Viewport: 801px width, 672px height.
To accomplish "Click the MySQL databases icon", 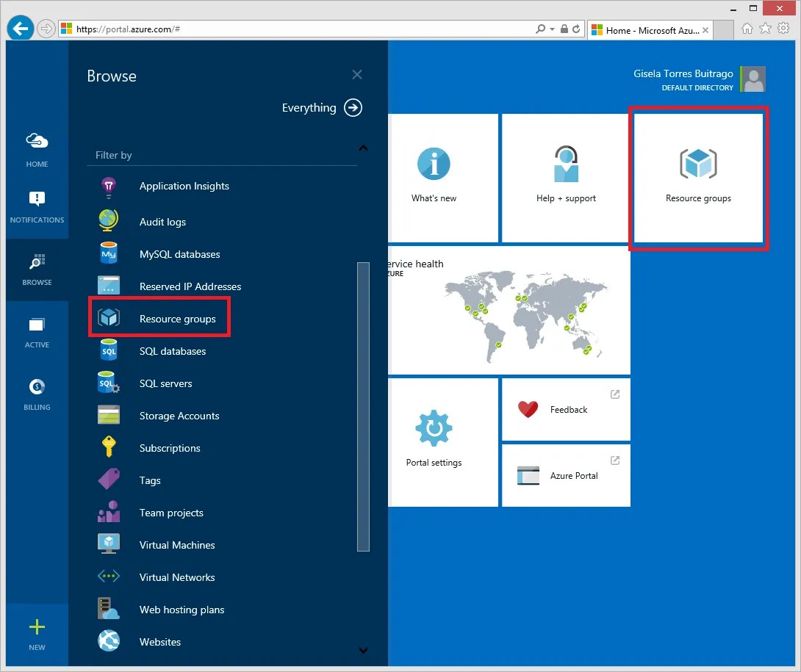I will (109, 253).
